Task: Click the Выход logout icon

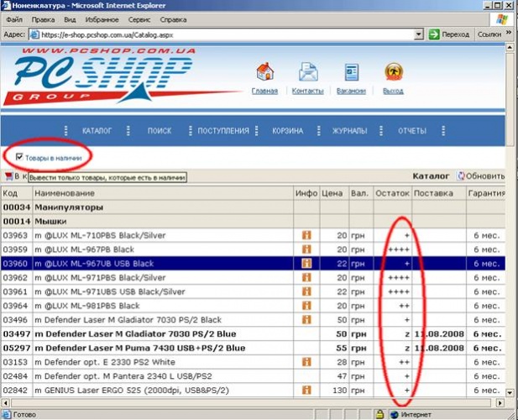Action: coord(393,73)
